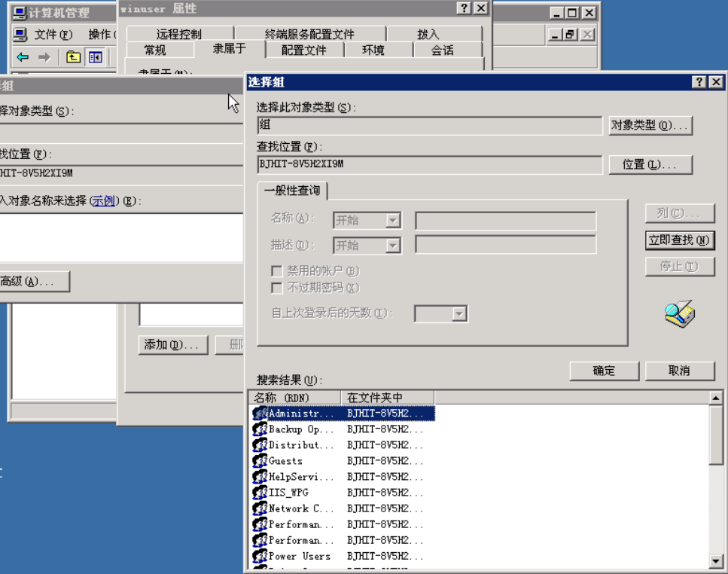Screen dimensions: 728x574
Task: Select the Administrators group icon
Action: (260, 413)
